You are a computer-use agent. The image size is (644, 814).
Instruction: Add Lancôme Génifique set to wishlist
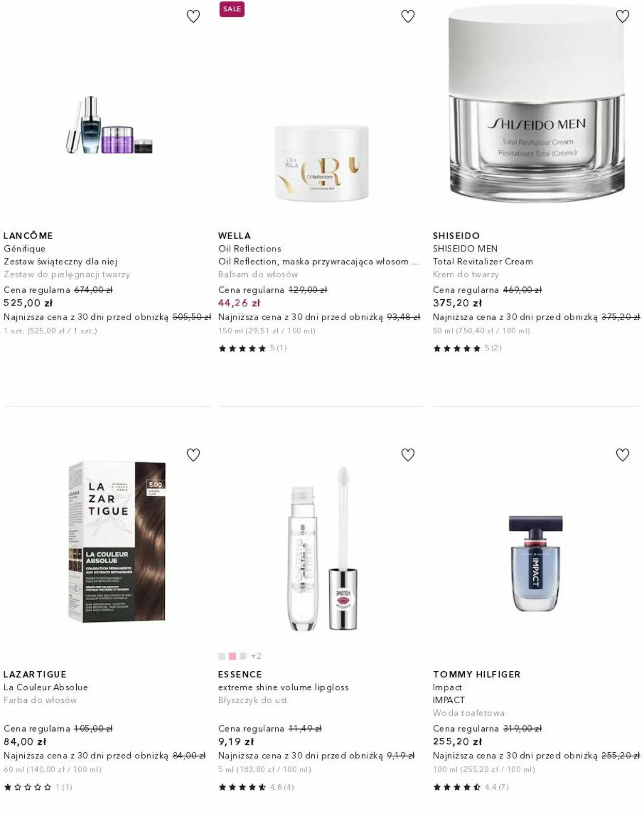[193, 16]
